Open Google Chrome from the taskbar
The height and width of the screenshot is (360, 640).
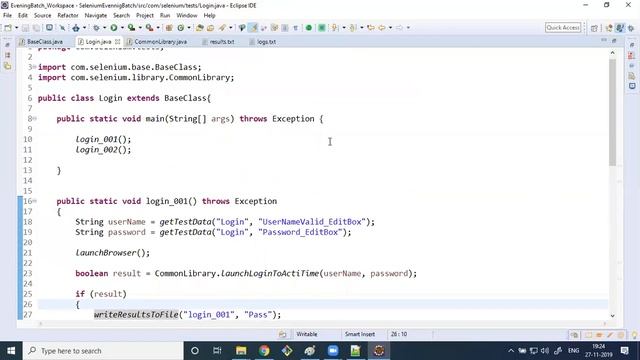point(264,351)
